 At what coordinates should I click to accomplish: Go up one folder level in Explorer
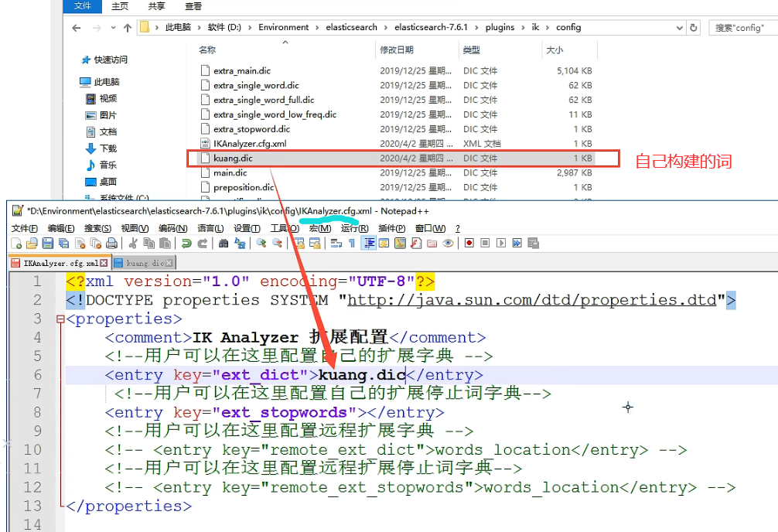[x=128, y=28]
